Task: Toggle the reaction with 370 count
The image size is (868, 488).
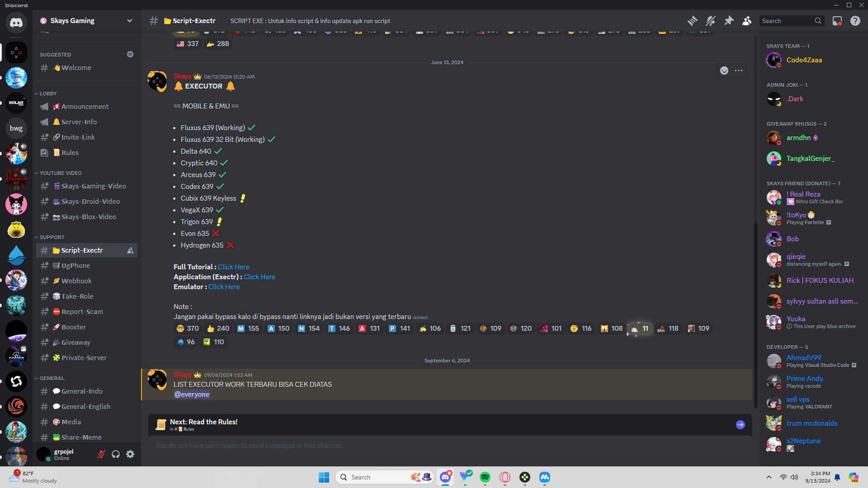Action: coord(188,328)
